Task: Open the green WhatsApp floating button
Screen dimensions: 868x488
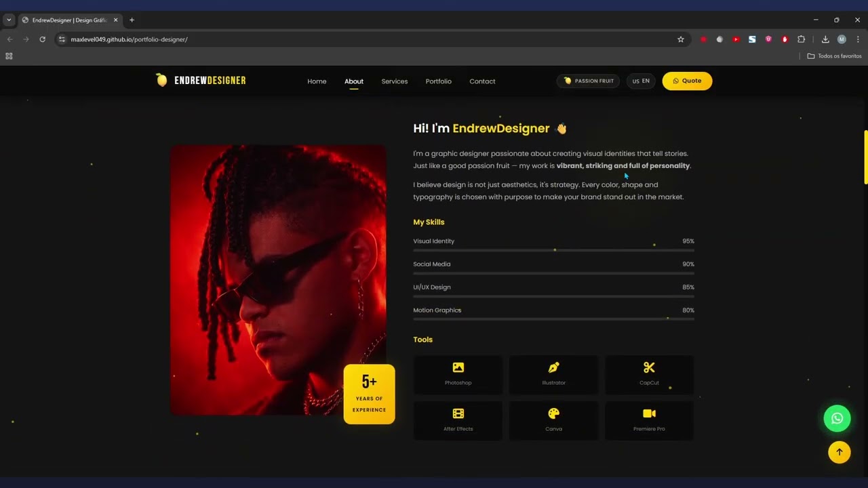Action: click(x=837, y=418)
